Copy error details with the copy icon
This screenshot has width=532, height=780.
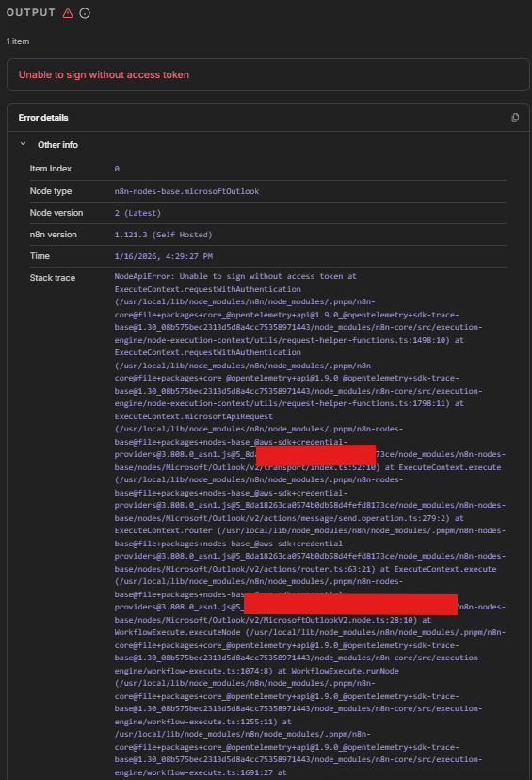[x=515, y=118]
